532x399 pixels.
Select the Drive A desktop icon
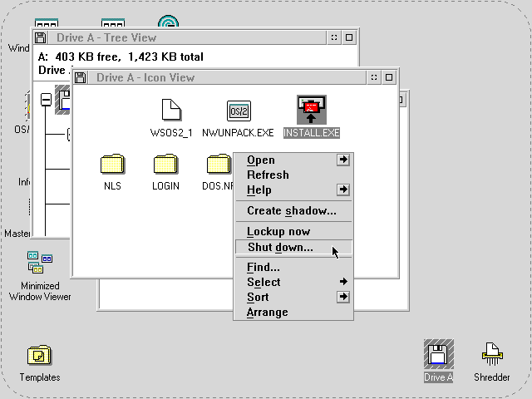pyautogui.click(x=438, y=354)
